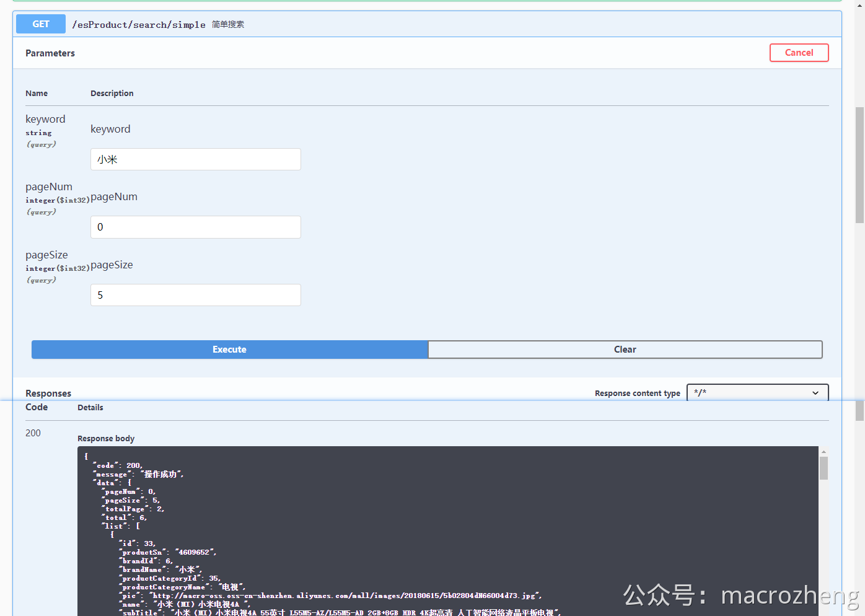Image resolution: width=865 pixels, height=616 pixels.
Task: Click the "pageSize": 5 line in response
Action: click(x=131, y=500)
